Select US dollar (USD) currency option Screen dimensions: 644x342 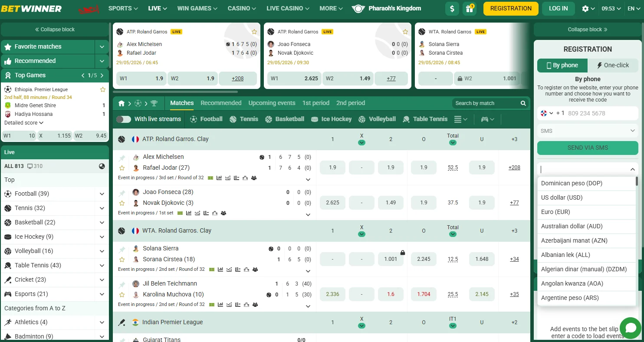point(587,197)
